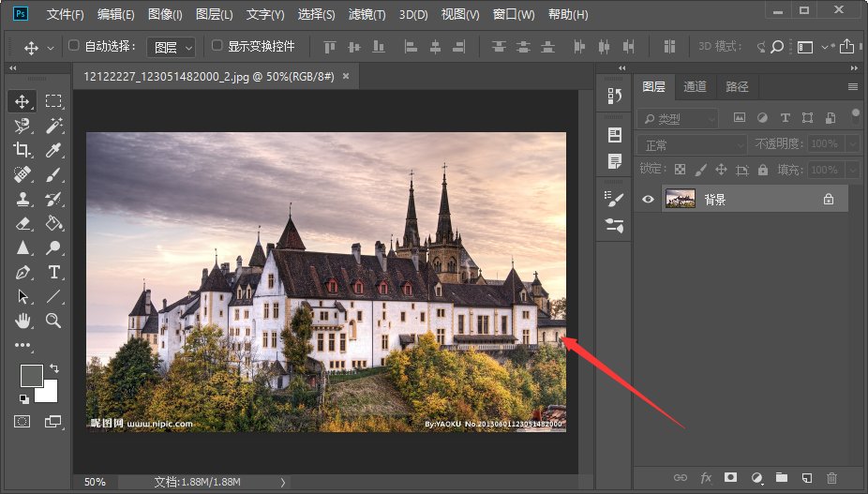Screen dimensions: 868x494
Task: Select the Horizontal Type tool
Action: [x=53, y=272]
